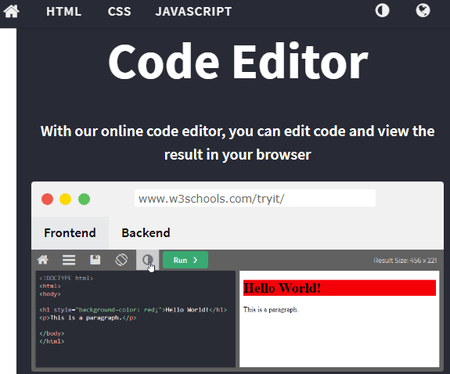Open the globe language icon
This screenshot has height=374, width=450.
[423, 10]
